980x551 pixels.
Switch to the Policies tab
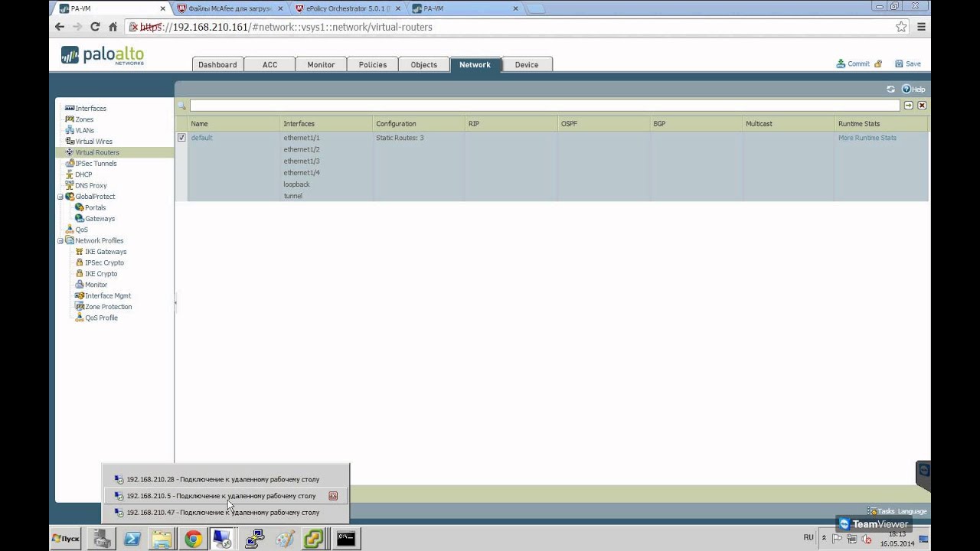coord(373,64)
